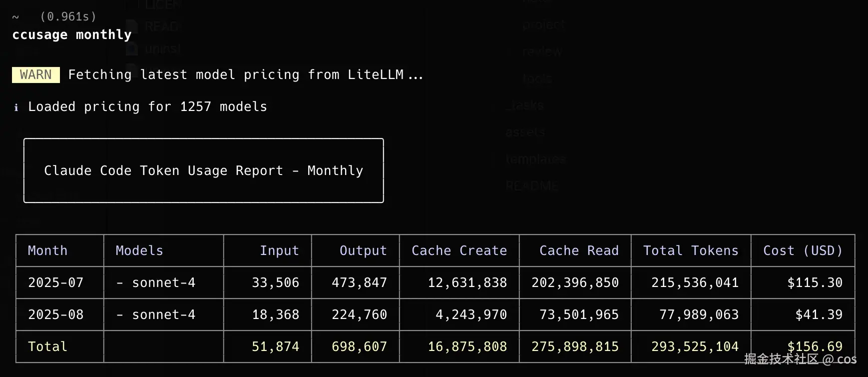The width and height of the screenshot is (868, 377).
Task: Click the $115.30 cost value
Action: click(x=815, y=282)
